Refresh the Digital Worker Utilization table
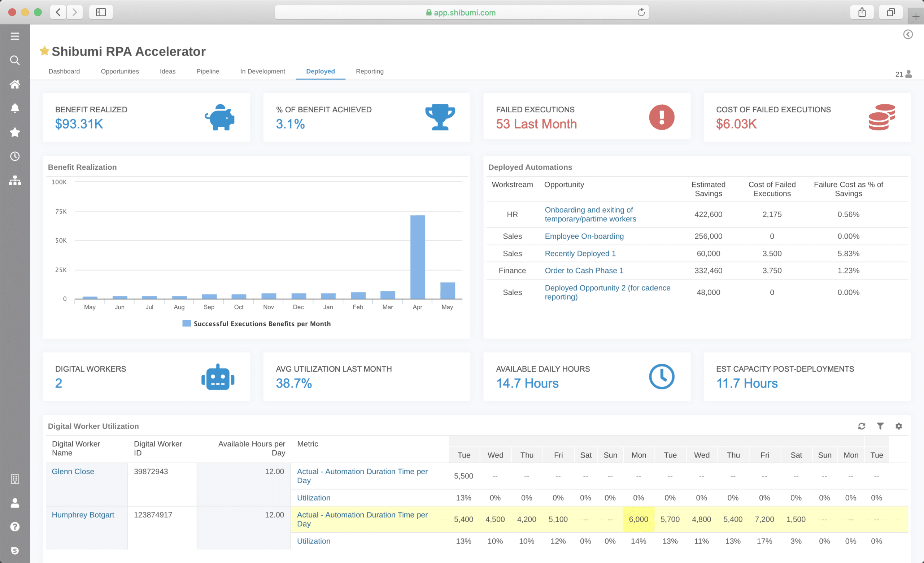This screenshot has width=924, height=563. click(861, 426)
